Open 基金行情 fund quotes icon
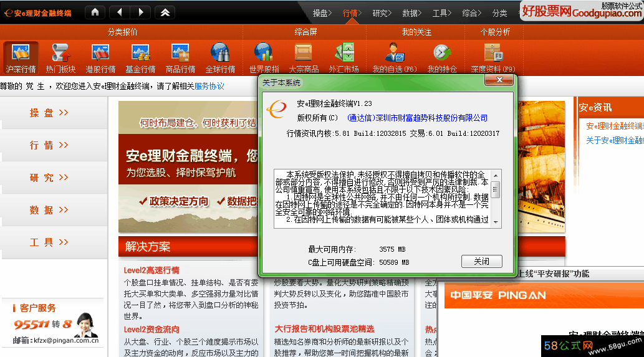 140,58
